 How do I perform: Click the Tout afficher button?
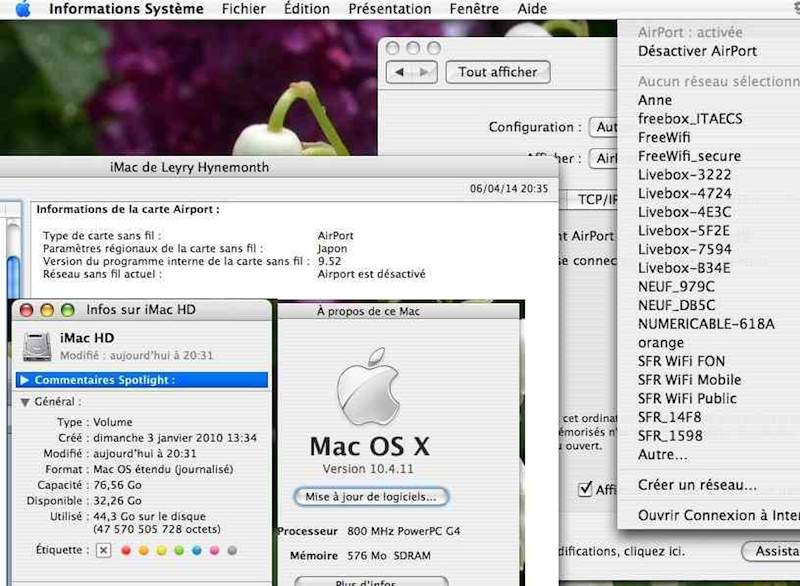click(498, 72)
